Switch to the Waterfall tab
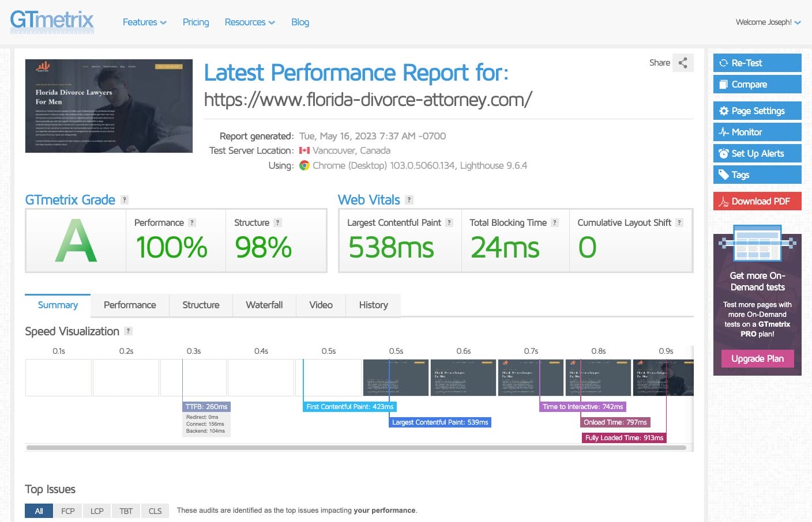Image resolution: width=812 pixels, height=522 pixels. coord(264,305)
